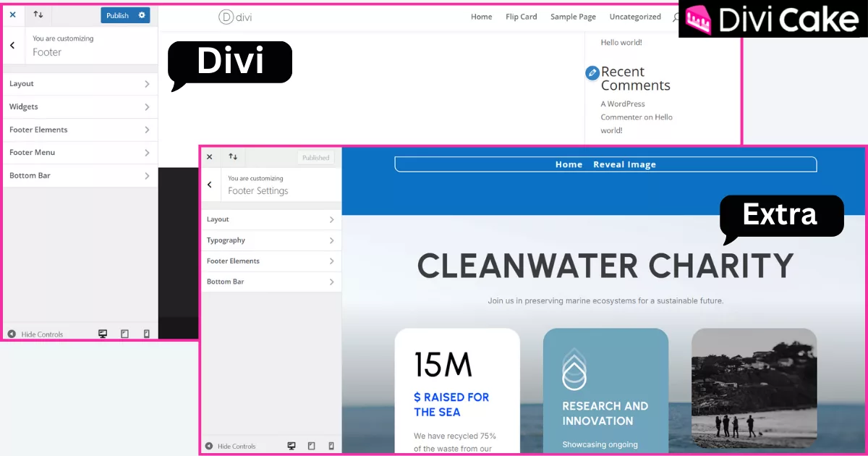868x456 pixels.
Task: Click the reorder arrows icon in Divi customizer
Action: 38,14
